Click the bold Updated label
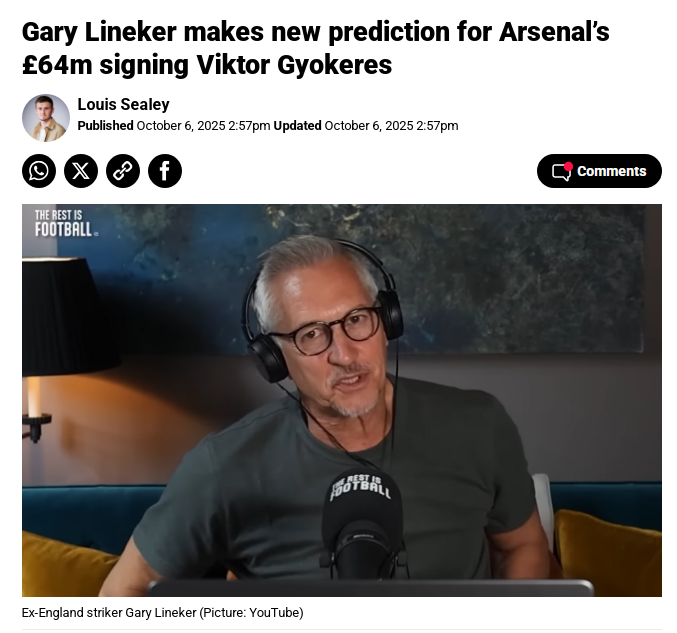This screenshot has width=677, height=633. click(x=297, y=126)
